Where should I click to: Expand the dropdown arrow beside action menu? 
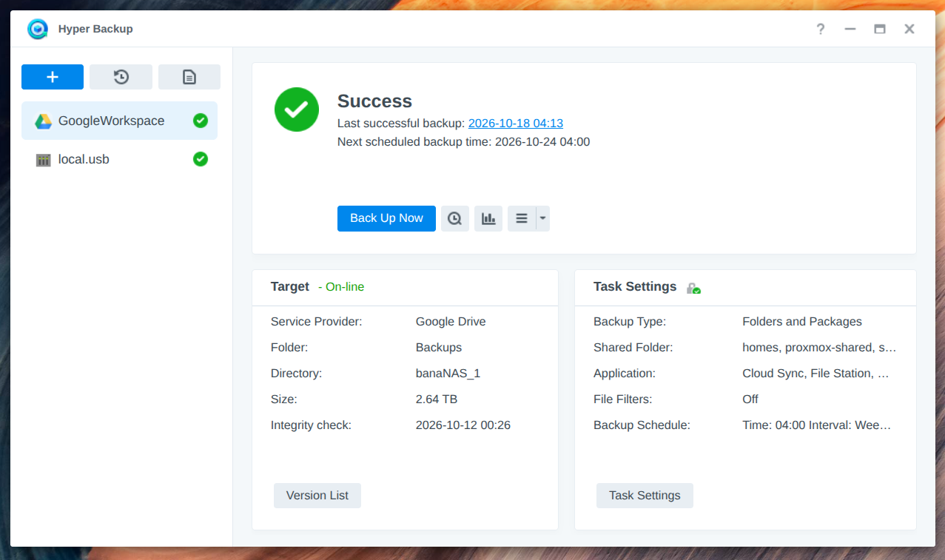pyautogui.click(x=542, y=218)
